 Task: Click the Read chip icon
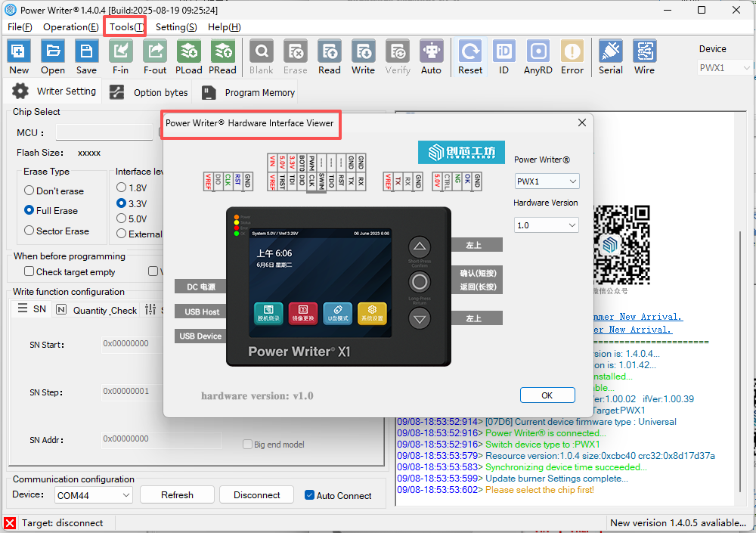pos(330,51)
